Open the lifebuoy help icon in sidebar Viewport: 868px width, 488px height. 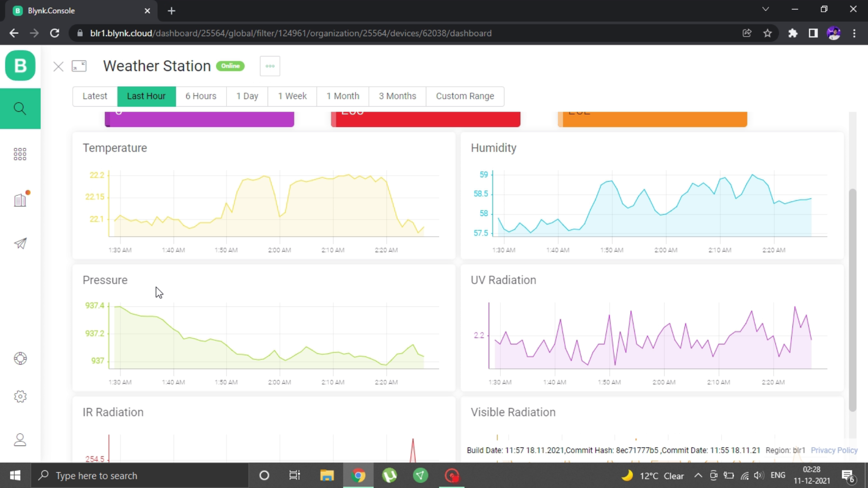pyautogui.click(x=20, y=358)
